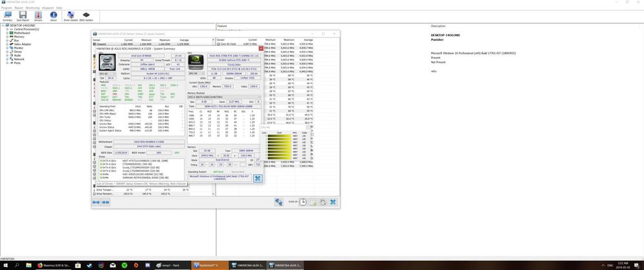The height and width of the screenshot is (270, 644).
Task: Click the logging sheet icon in sensor window
Action: click(313, 202)
